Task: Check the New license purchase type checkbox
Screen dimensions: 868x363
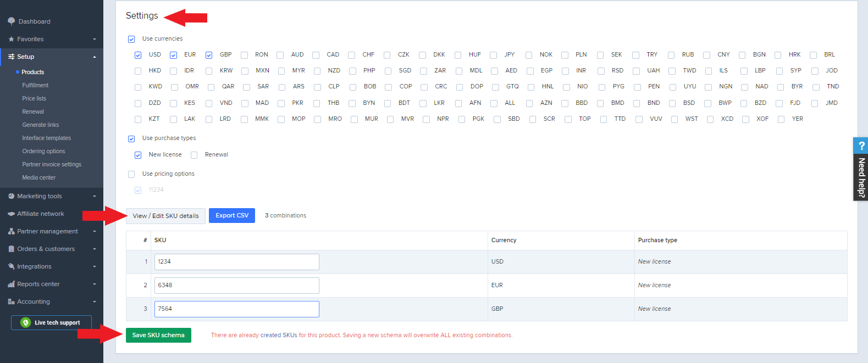Action: tap(138, 155)
